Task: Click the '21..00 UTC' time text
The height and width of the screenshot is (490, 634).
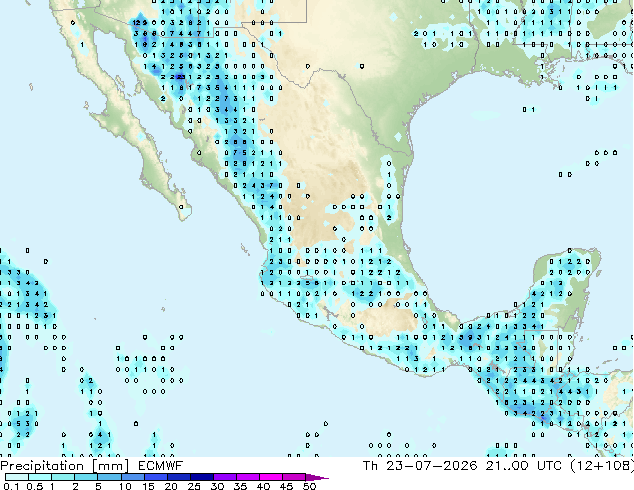Action: [524, 466]
